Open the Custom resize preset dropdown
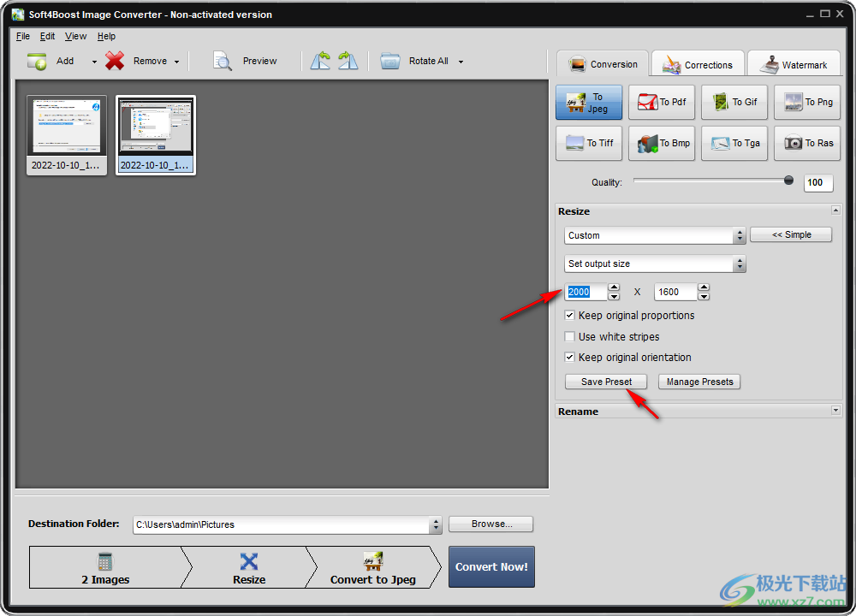 (x=655, y=236)
